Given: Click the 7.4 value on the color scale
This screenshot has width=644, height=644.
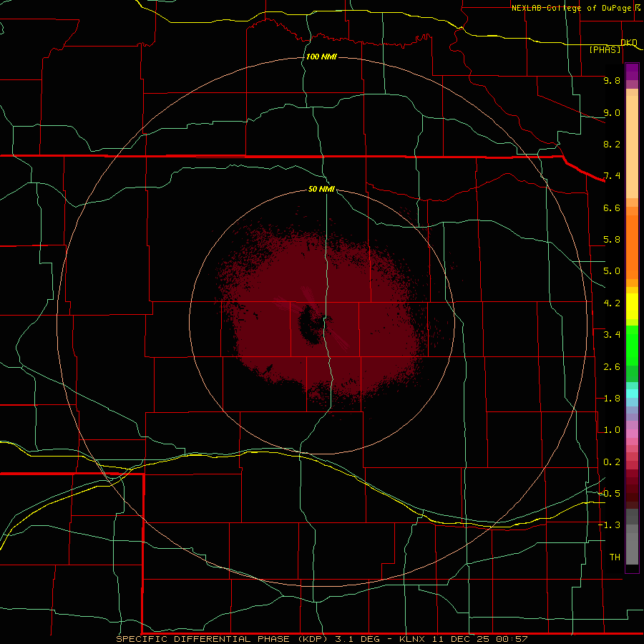Looking at the screenshot, I should pyautogui.click(x=612, y=176).
